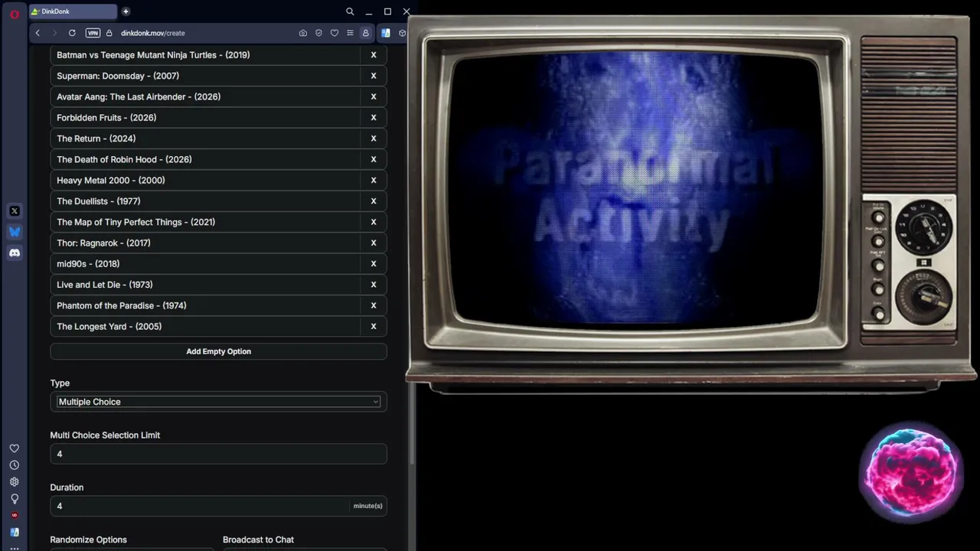Remove The Map of Tiny Perfect Things option

click(x=374, y=222)
